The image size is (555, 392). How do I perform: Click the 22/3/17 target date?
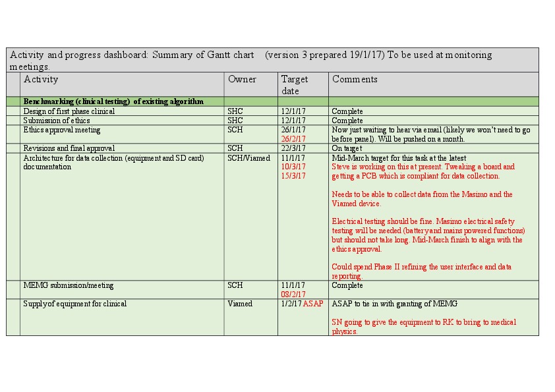coord(293,148)
